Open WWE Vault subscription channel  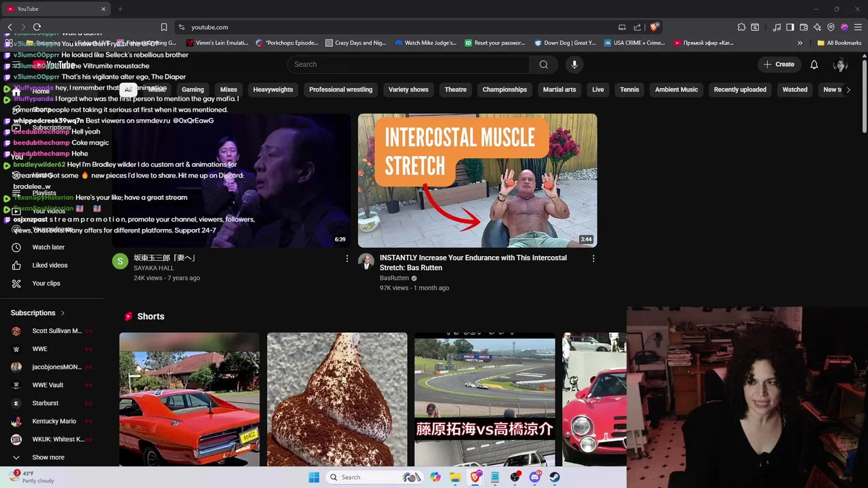click(47, 385)
